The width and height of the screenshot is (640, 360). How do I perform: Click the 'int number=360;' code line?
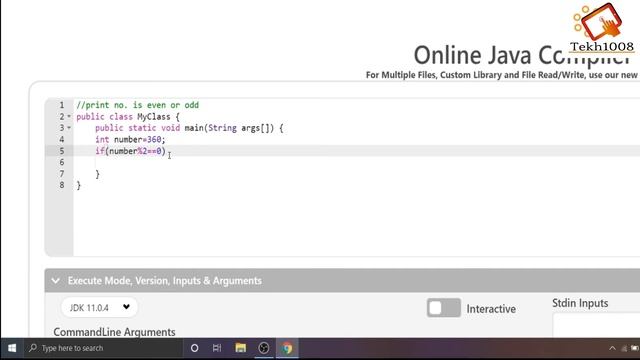tap(130, 140)
